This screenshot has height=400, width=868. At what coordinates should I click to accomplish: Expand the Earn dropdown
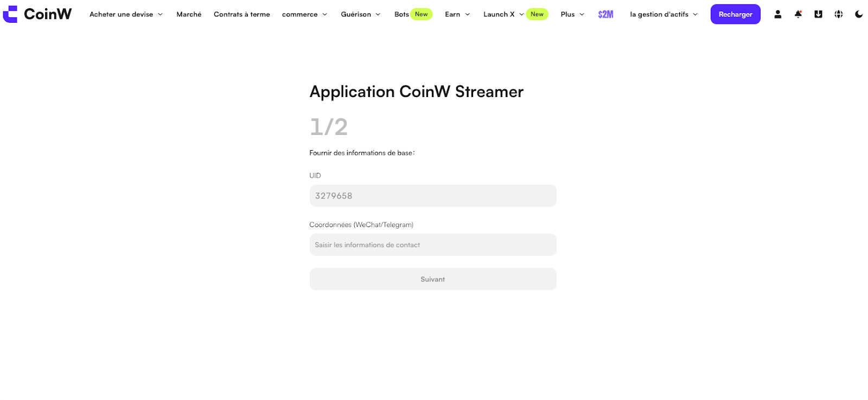click(x=457, y=14)
